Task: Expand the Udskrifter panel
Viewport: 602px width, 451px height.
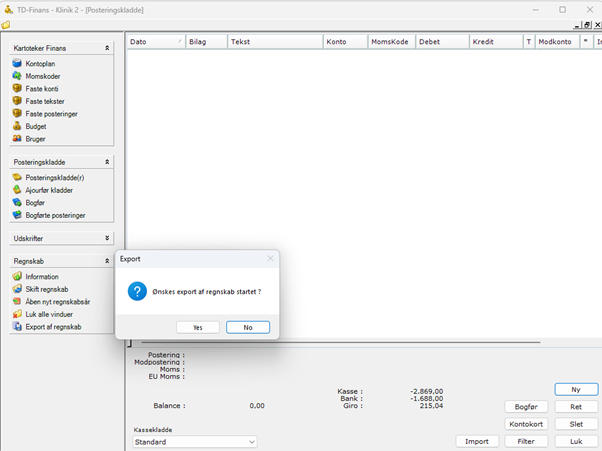Action: click(107, 238)
